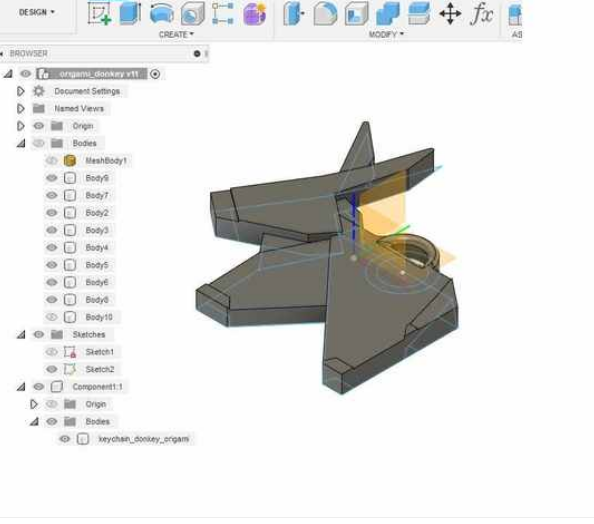Open the MODIFY menu

click(386, 34)
